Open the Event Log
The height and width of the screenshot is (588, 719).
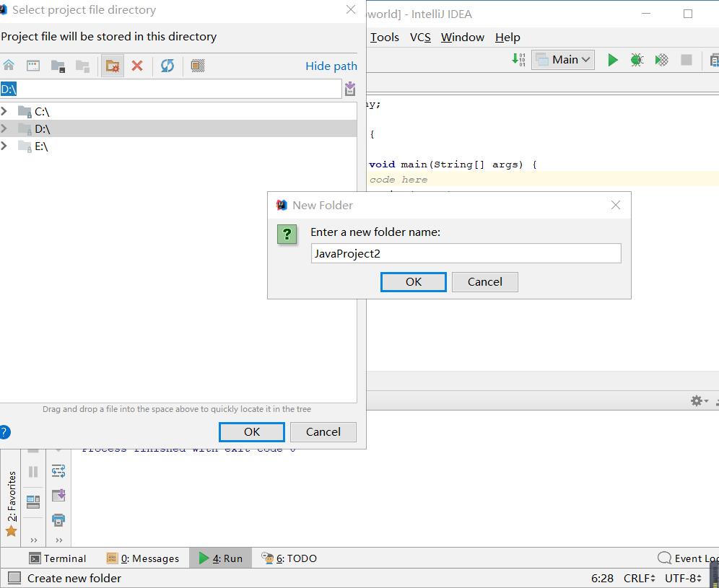click(688, 558)
